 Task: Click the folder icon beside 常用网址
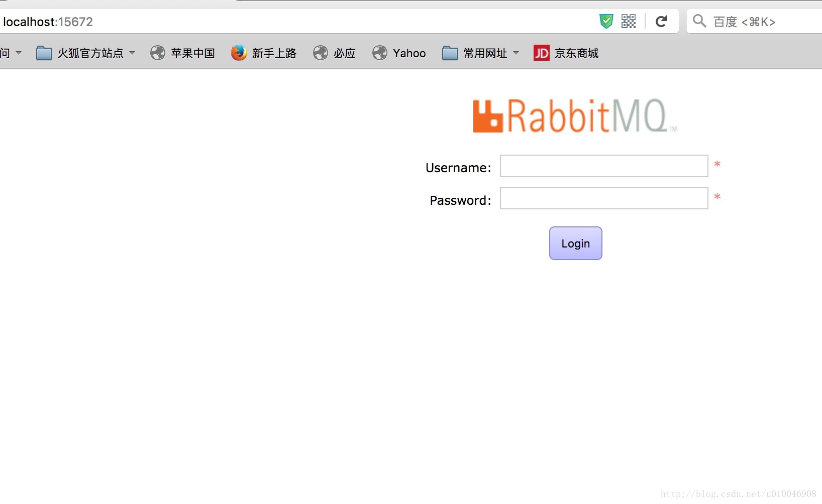(450, 53)
